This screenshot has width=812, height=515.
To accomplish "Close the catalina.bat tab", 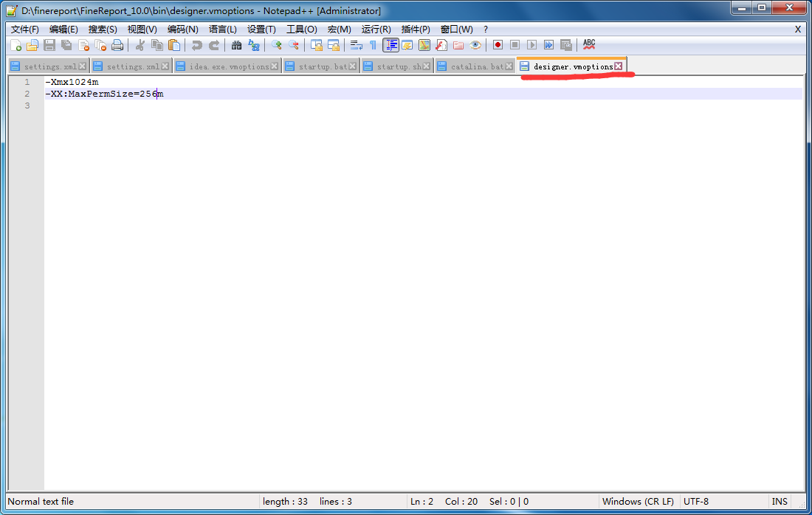I will pyautogui.click(x=509, y=66).
